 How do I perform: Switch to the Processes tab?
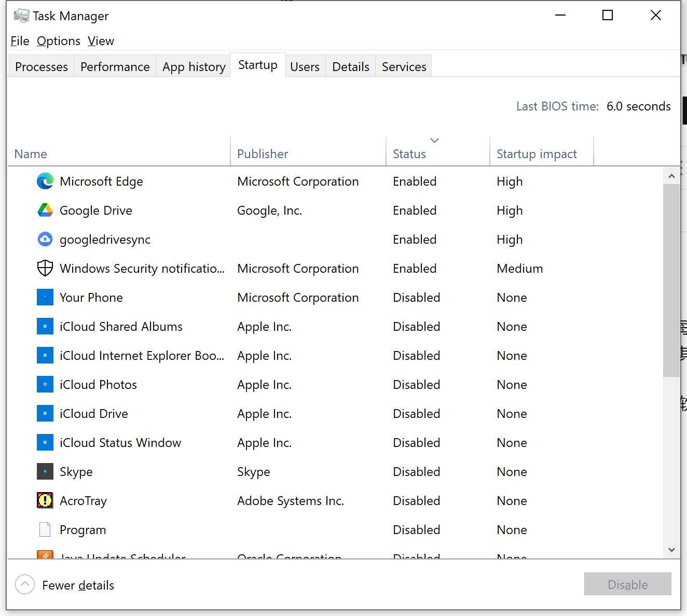point(42,66)
